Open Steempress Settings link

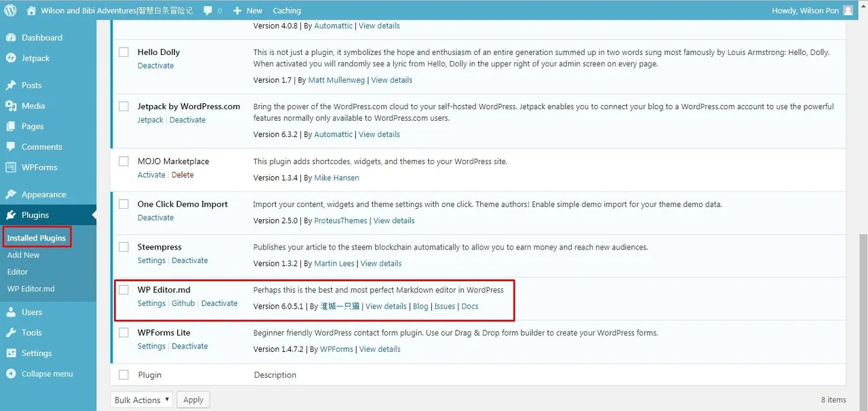point(151,260)
